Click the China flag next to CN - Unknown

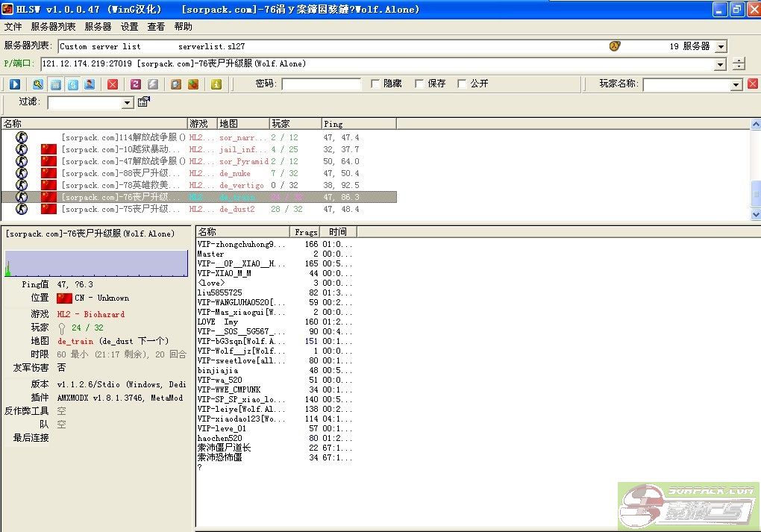tap(64, 298)
